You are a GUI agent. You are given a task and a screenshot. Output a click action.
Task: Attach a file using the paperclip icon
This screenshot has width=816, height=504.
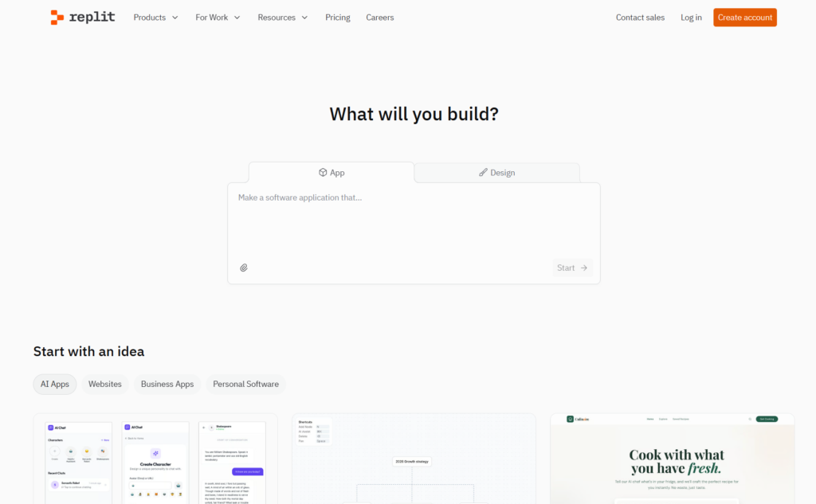coord(243,268)
